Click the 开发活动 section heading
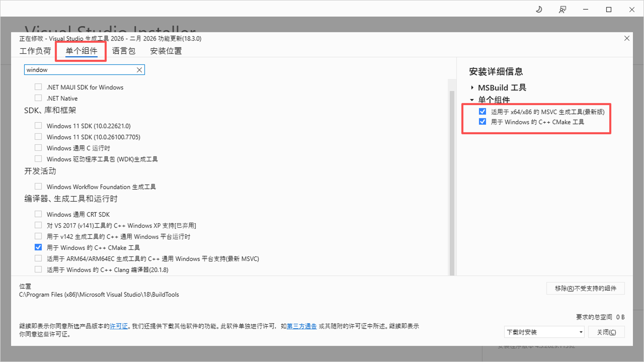Viewport: 644px width, 362px height. pos(40,171)
